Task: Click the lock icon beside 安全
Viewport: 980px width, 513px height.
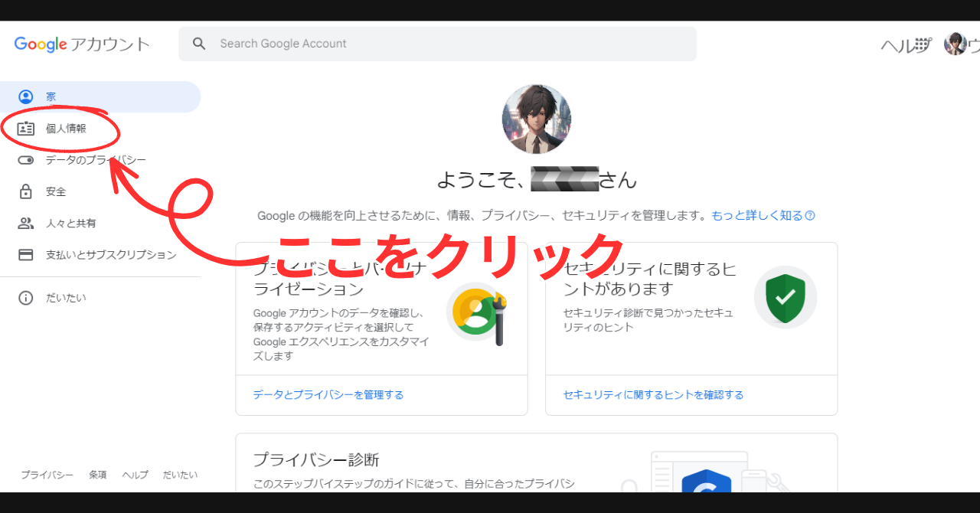Action: point(25,191)
